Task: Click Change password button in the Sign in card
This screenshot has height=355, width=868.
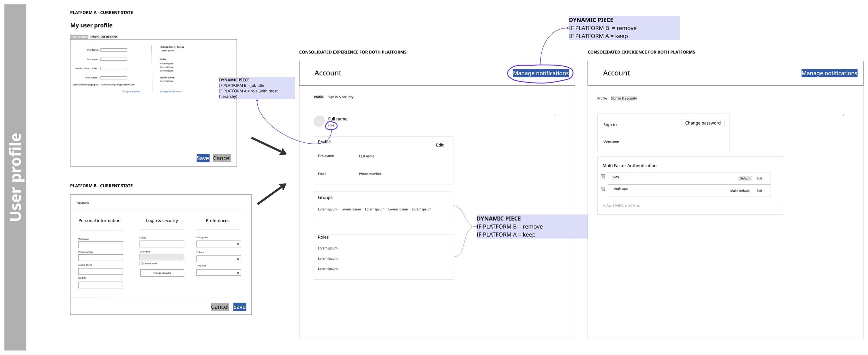Action: click(x=703, y=123)
